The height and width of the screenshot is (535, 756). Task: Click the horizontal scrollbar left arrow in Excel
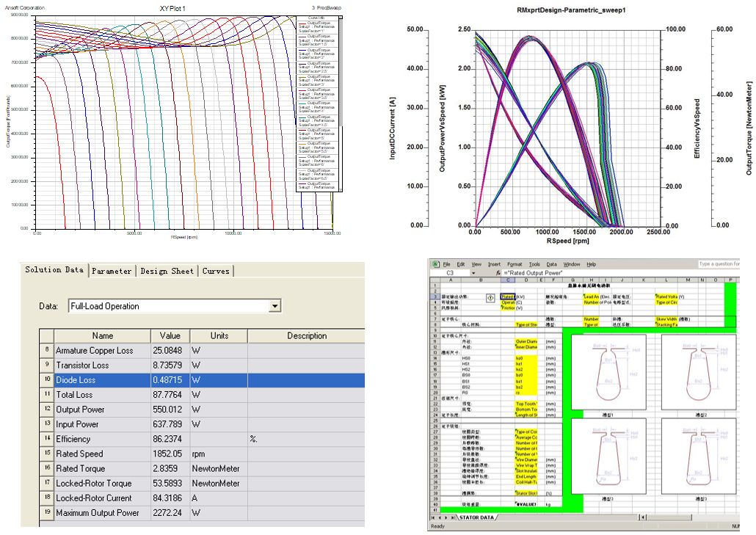[643, 517]
